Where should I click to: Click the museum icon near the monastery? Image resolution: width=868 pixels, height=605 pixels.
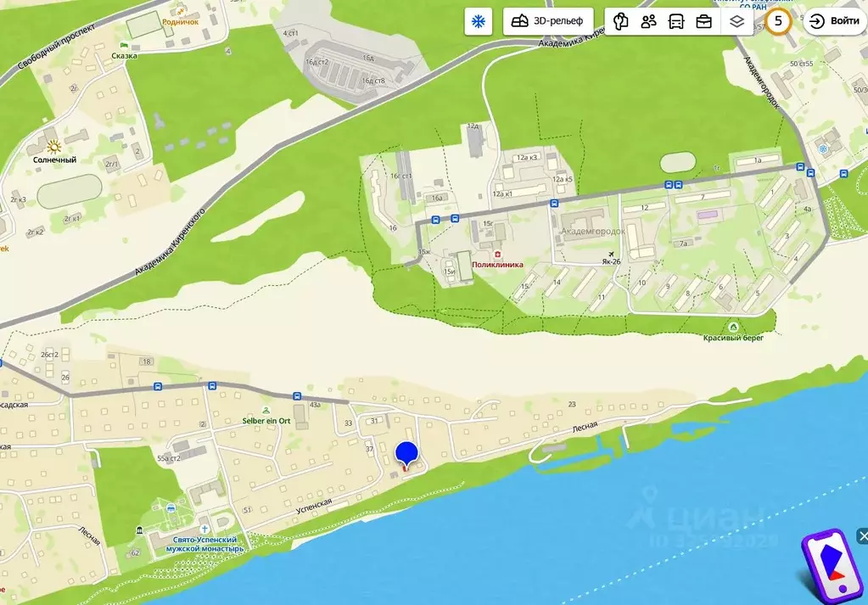pyautogui.click(x=139, y=531)
